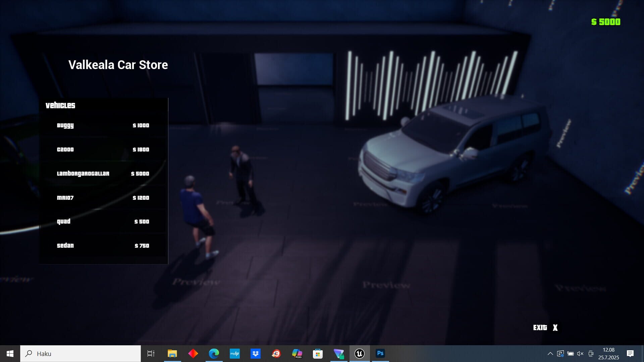The height and width of the screenshot is (362, 644).
Task: Open Task View from the taskbar
Action: tap(151, 353)
